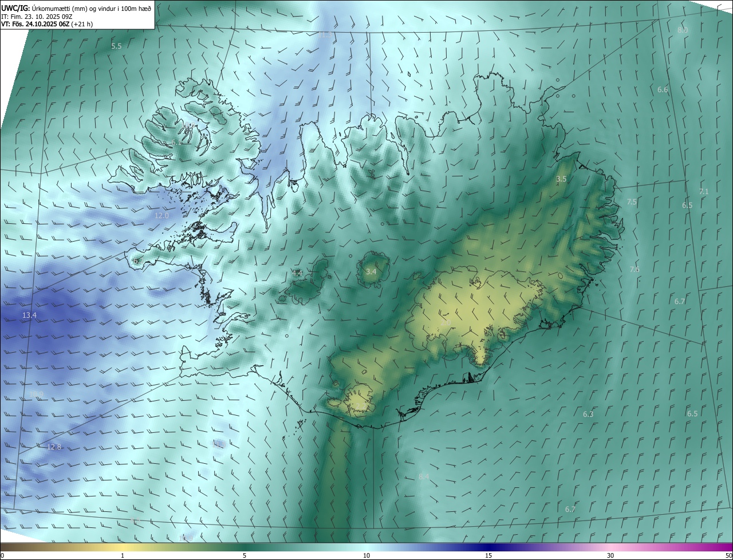Click the IT: Fim. 23. 10. 2025 09Z line
The height and width of the screenshot is (560, 733).
[38, 17]
